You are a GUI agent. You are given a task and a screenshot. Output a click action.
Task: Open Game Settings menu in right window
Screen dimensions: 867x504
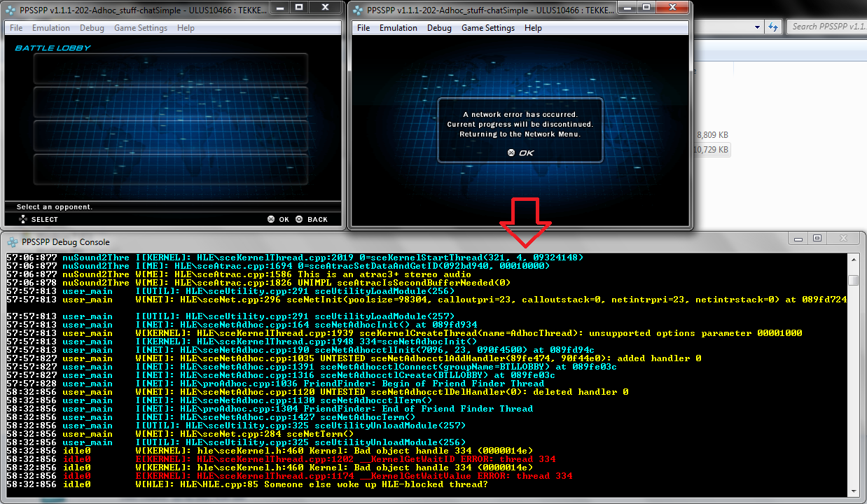(x=488, y=28)
